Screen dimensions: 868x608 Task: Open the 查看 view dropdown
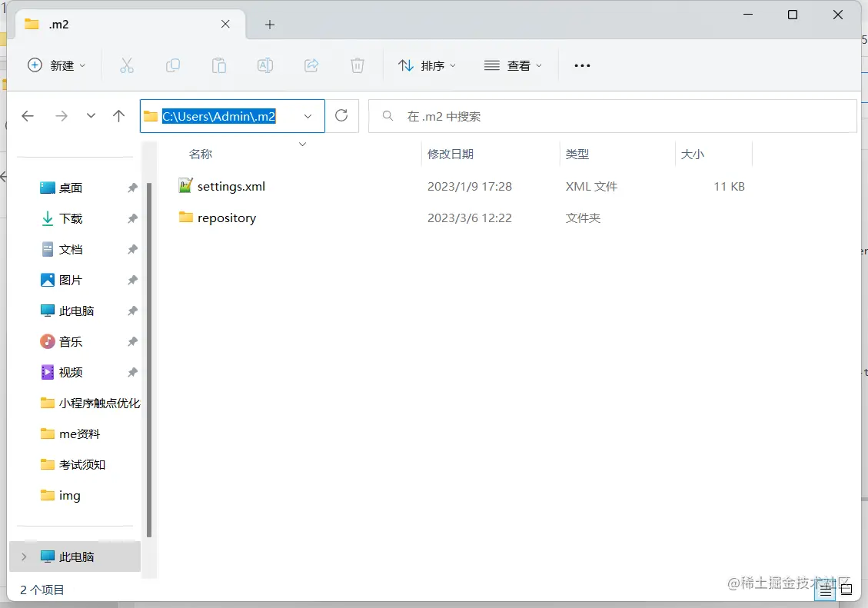(513, 65)
